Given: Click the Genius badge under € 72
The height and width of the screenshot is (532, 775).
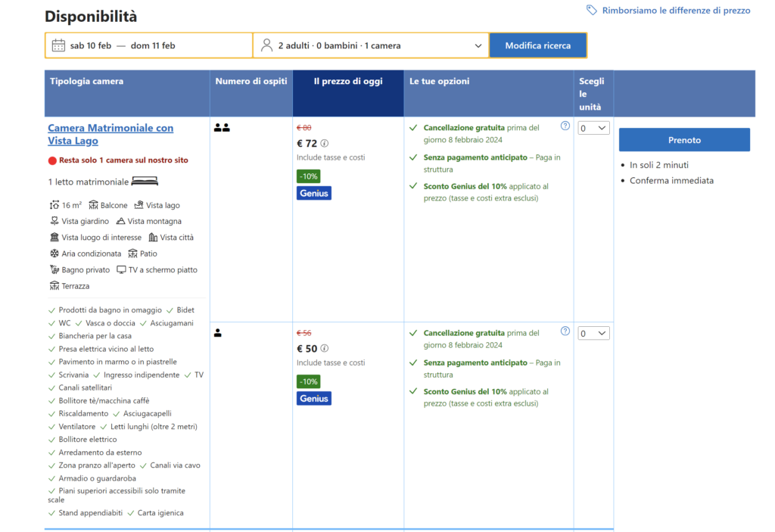Looking at the screenshot, I should [313, 193].
